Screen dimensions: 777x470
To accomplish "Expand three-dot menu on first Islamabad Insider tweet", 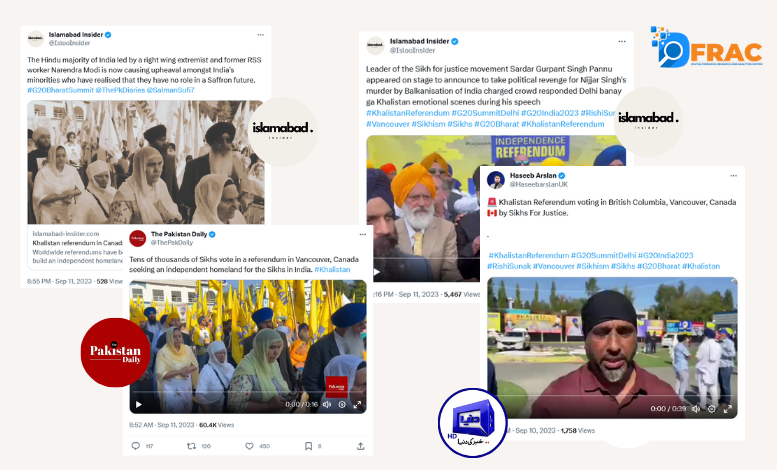I will 261,35.
